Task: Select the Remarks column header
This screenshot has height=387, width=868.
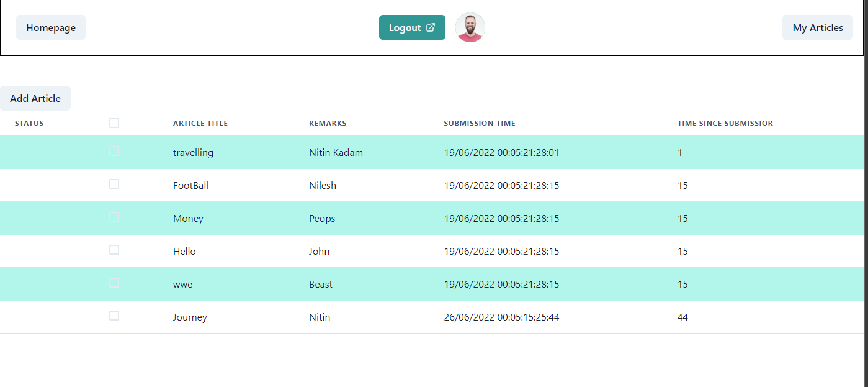Action: pyautogui.click(x=328, y=124)
